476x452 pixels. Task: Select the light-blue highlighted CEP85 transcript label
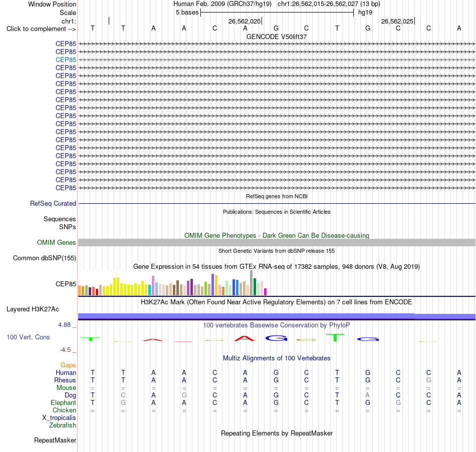(x=66, y=60)
